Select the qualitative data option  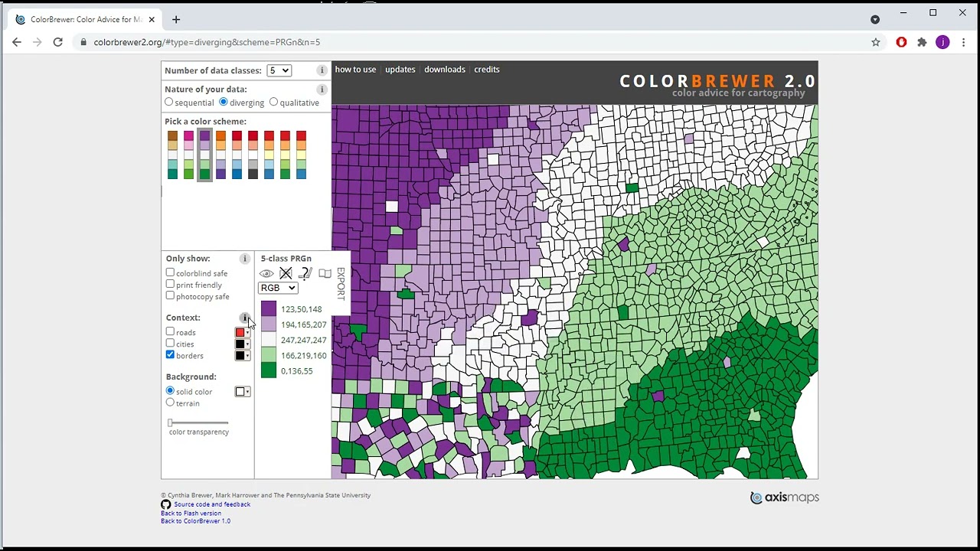coord(273,102)
